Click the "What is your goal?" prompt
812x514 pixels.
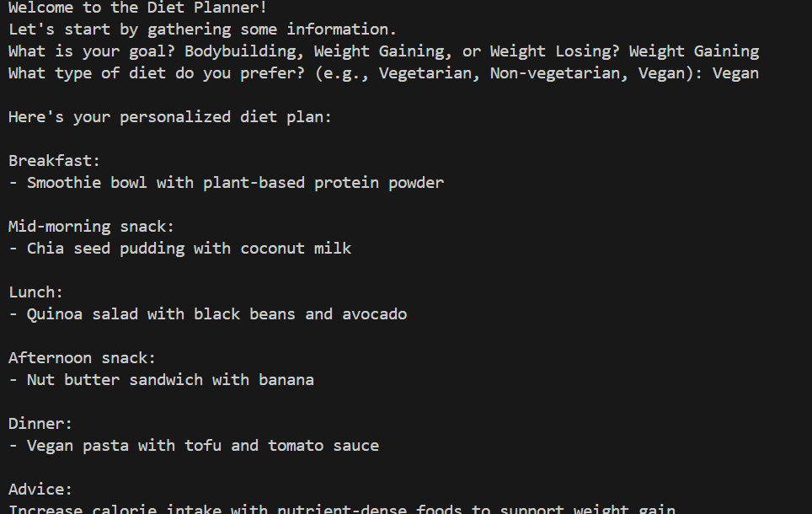pos(91,51)
